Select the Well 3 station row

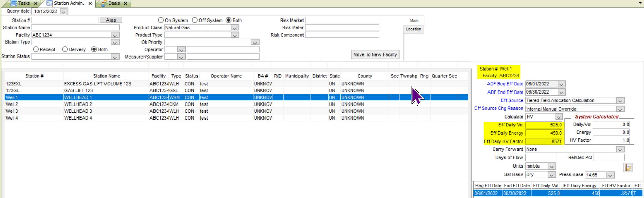pyautogui.click(x=12, y=111)
